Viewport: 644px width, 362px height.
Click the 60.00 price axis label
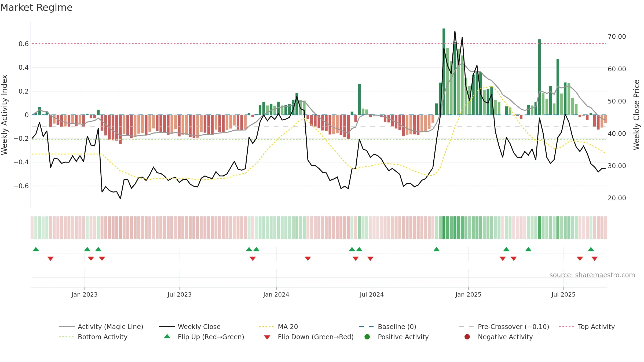[x=617, y=69]
